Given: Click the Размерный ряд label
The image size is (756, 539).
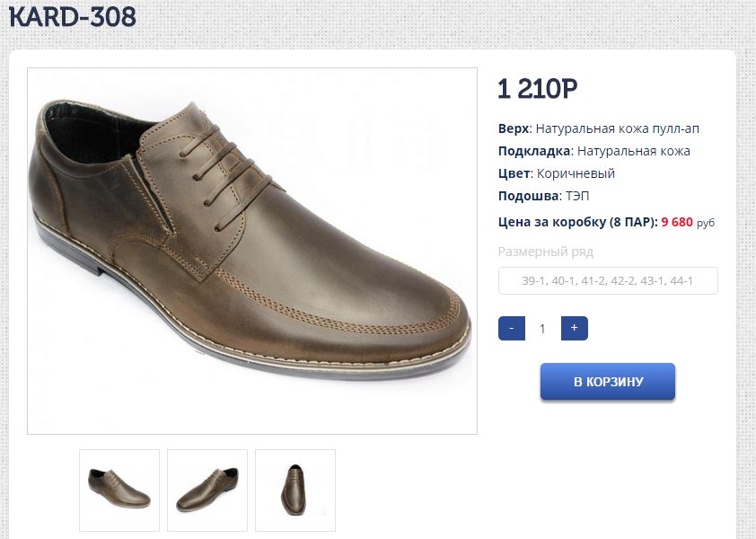Looking at the screenshot, I should tap(546, 252).
